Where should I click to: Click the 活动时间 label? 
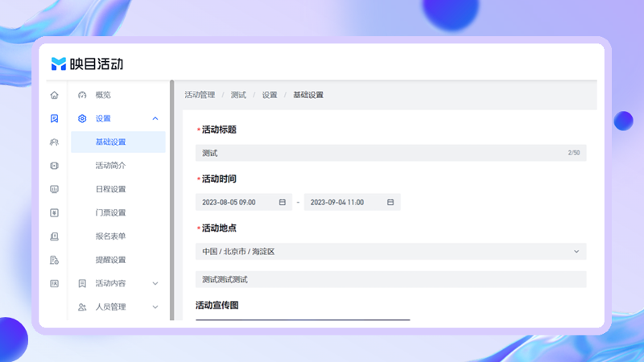(219, 179)
